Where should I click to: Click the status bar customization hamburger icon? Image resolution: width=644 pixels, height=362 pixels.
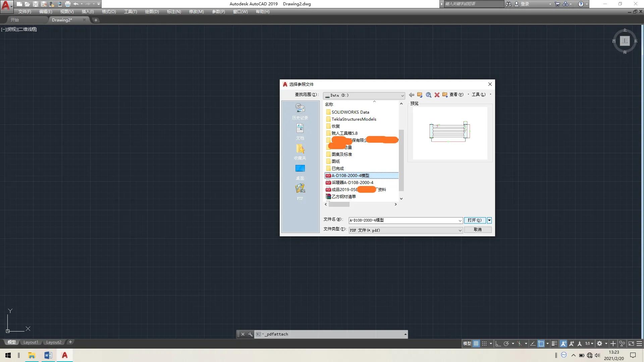[x=639, y=344]
